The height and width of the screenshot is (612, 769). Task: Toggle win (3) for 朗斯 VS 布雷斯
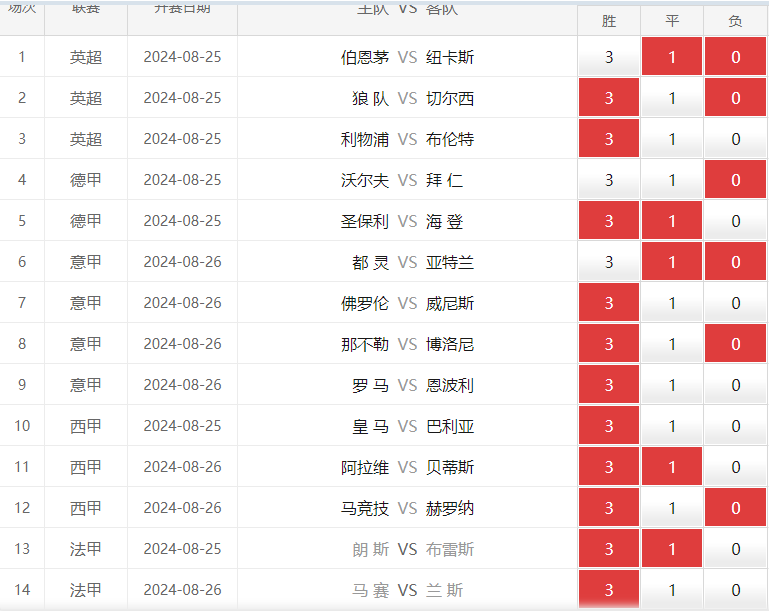point(609,548)
